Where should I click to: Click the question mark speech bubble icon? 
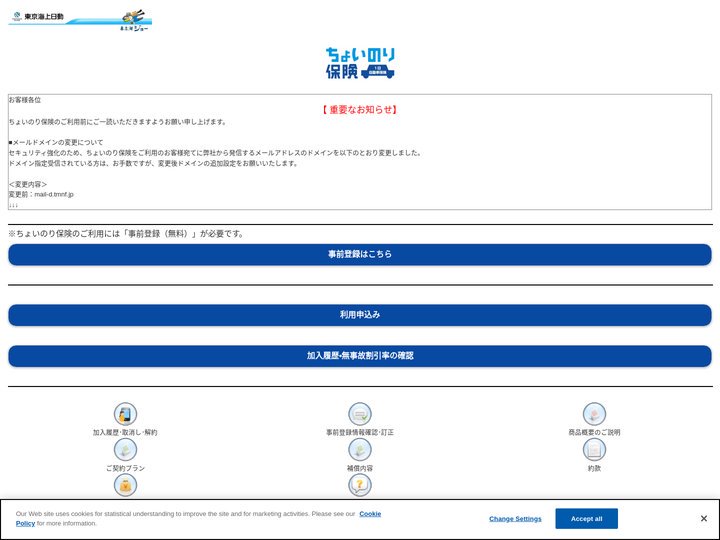tap(360, 485)
